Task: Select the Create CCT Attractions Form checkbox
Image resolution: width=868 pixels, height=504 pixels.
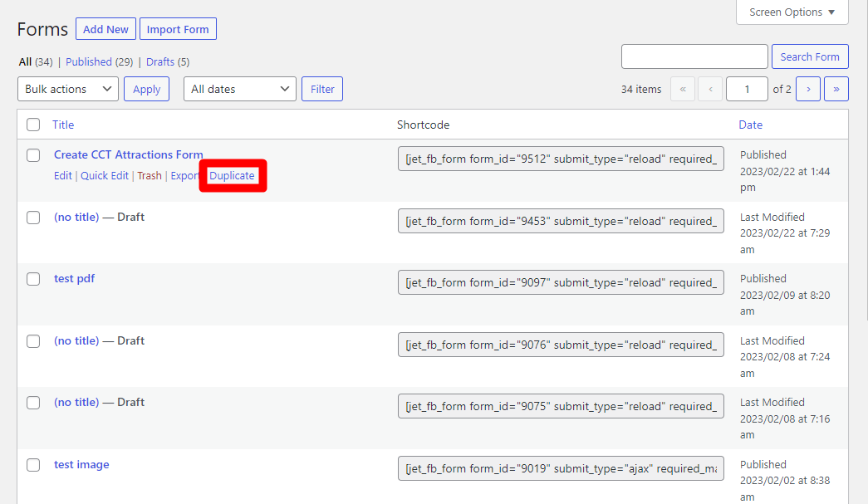Action: (33, 155)
